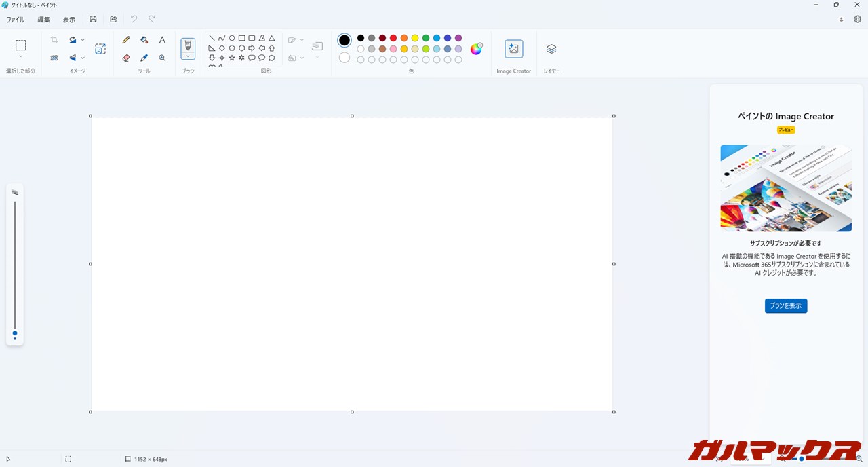Click the Image Creator button in ribbon
The height and width of the screenshot is (467, 868).
(x=513, y=49)
